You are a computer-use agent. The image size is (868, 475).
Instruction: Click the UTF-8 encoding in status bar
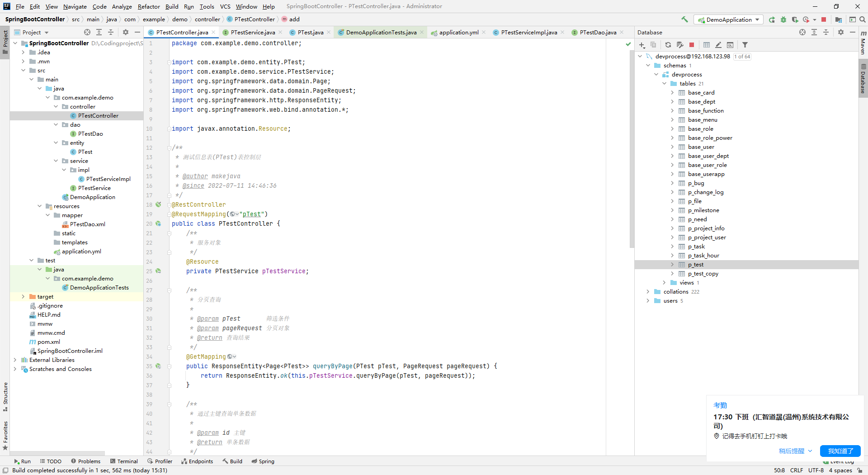pyautogui.click(x=816, y=470)
